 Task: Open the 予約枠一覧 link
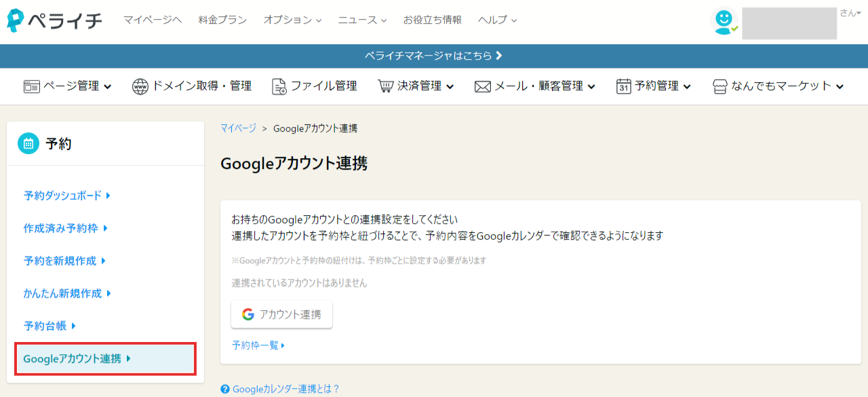pos(256,345)
